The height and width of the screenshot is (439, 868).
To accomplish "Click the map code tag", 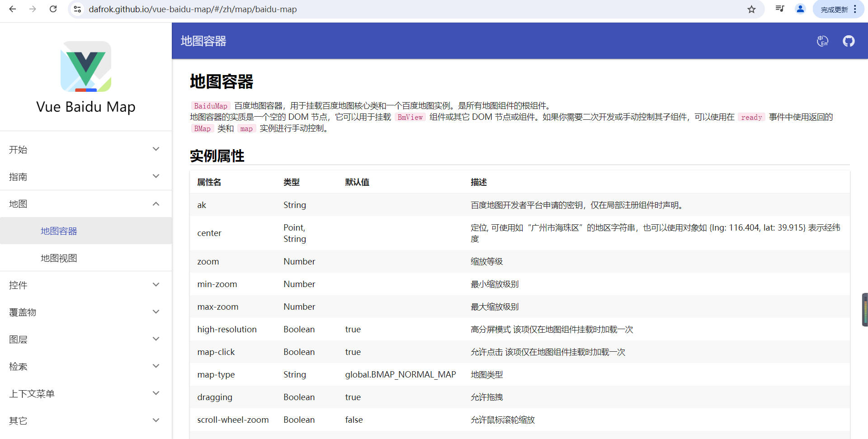I will point(246,128).
